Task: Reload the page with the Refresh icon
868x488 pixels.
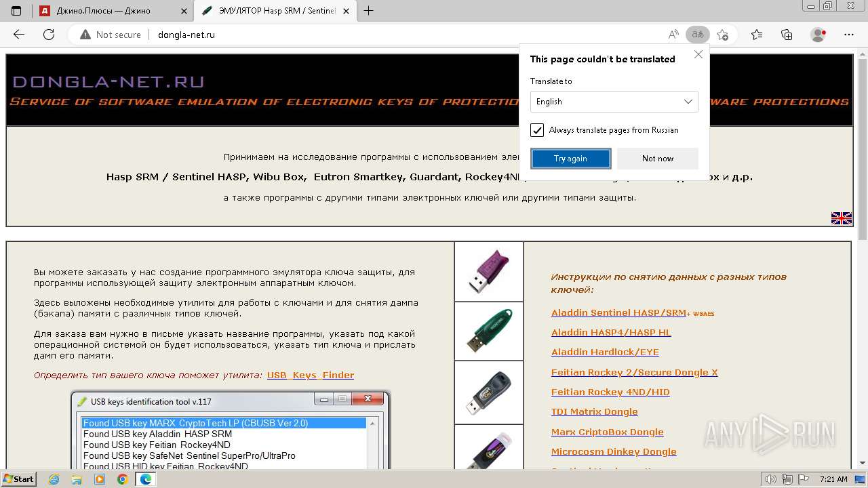Action: coord(49,35)
